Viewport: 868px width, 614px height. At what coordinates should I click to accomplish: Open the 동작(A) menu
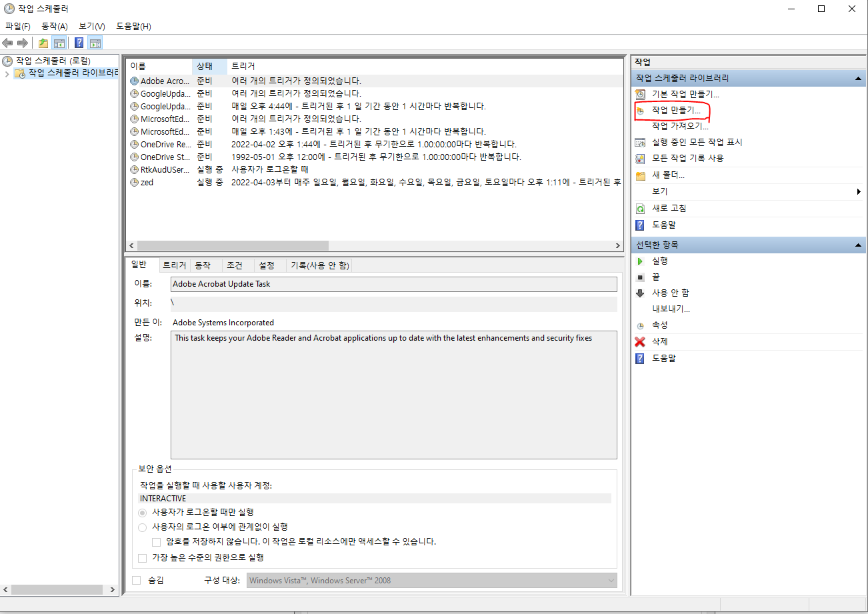coord(55,26)
